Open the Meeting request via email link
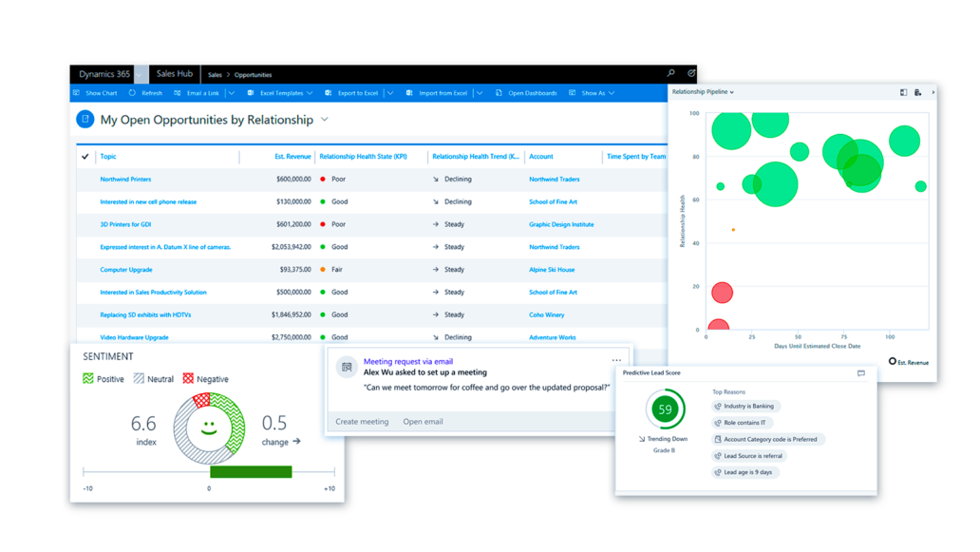The image size is (980, 552). pyautogui.click(x=408, y=361)
